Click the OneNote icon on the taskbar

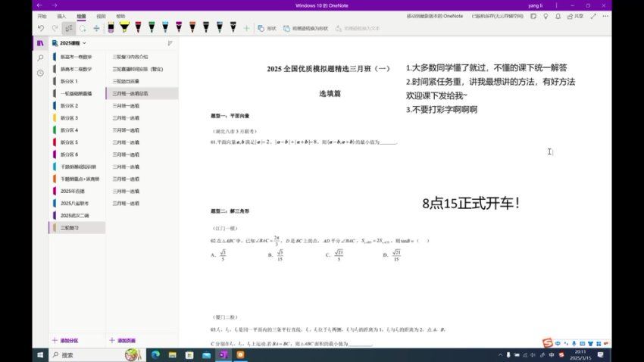tap(224, 355)
